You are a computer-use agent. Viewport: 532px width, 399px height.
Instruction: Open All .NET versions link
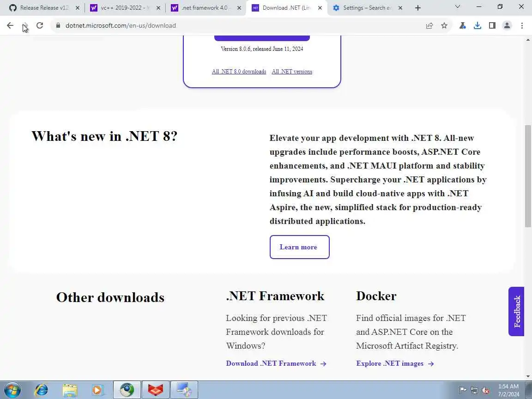point(292,72)
